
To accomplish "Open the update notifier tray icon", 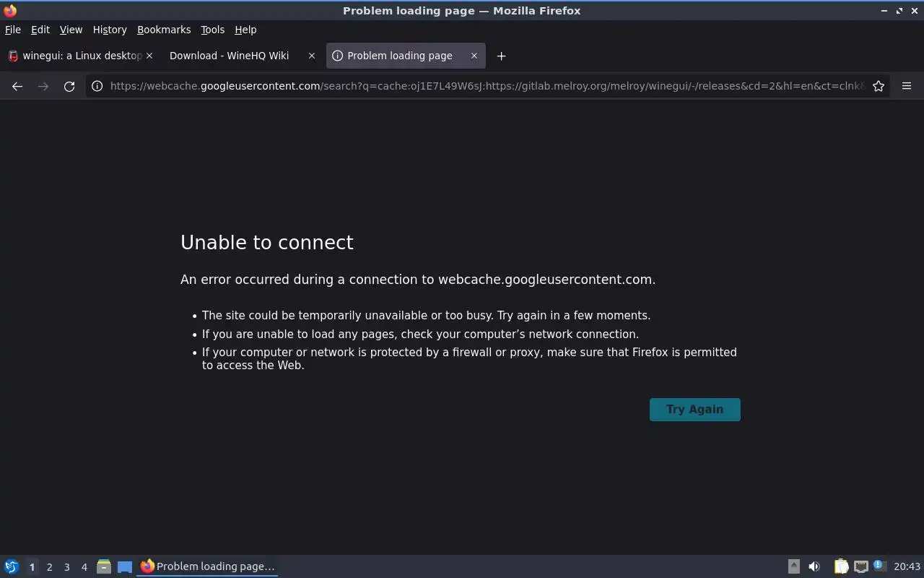I will 879,566.
